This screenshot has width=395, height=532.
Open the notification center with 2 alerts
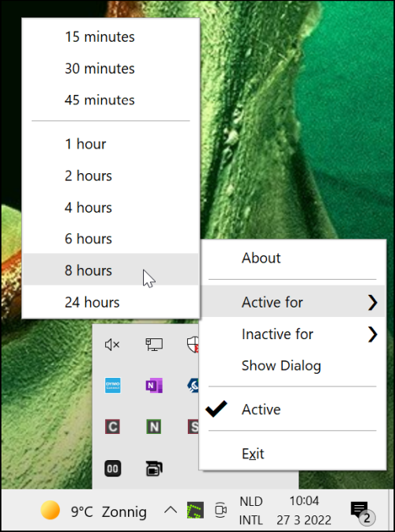pos(363,511)
